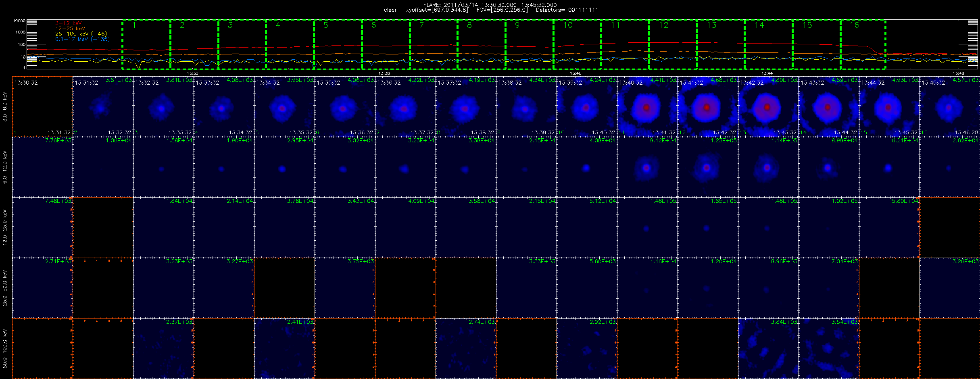Click the 5.60E+03 value label

pyautogui.click(x=603, y=261)
